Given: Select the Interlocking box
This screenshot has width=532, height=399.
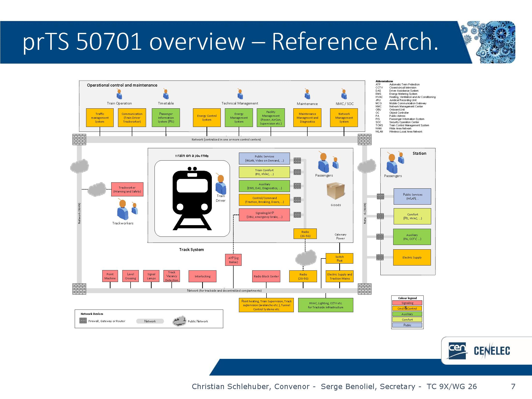Looking at the screenshot, I should click(202, 276).
